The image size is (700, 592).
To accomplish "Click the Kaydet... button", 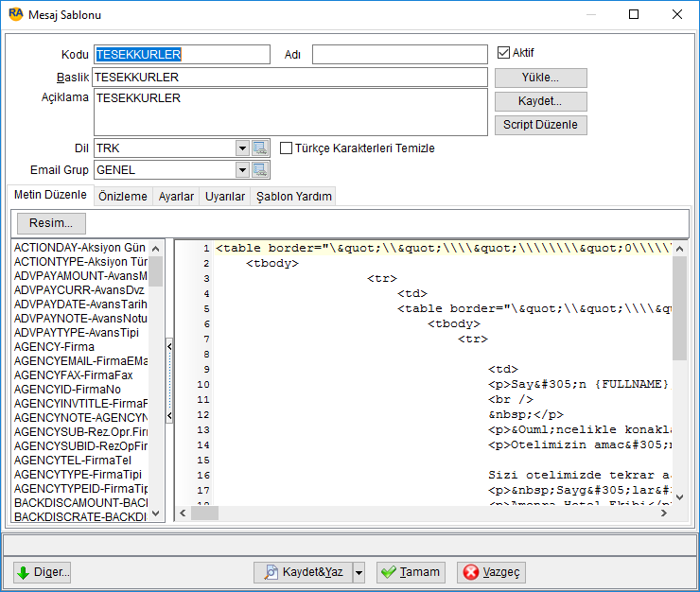I will [x=541, y=101].
